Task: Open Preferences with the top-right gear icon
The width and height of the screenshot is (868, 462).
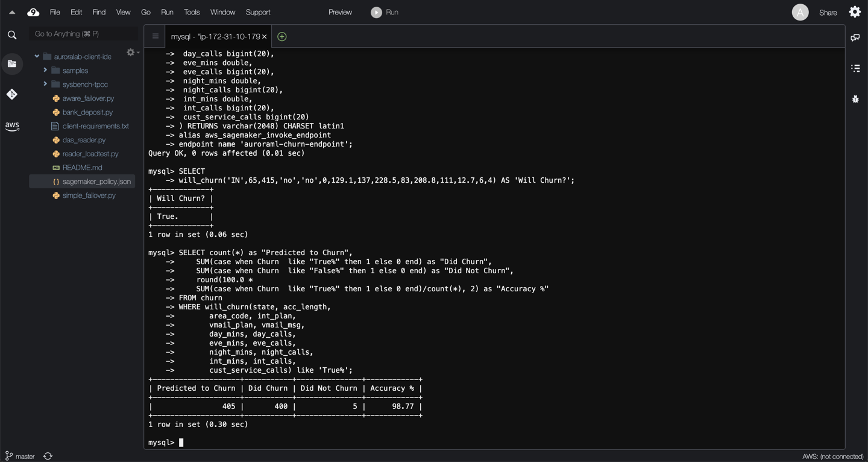Action: click(855, 11)
